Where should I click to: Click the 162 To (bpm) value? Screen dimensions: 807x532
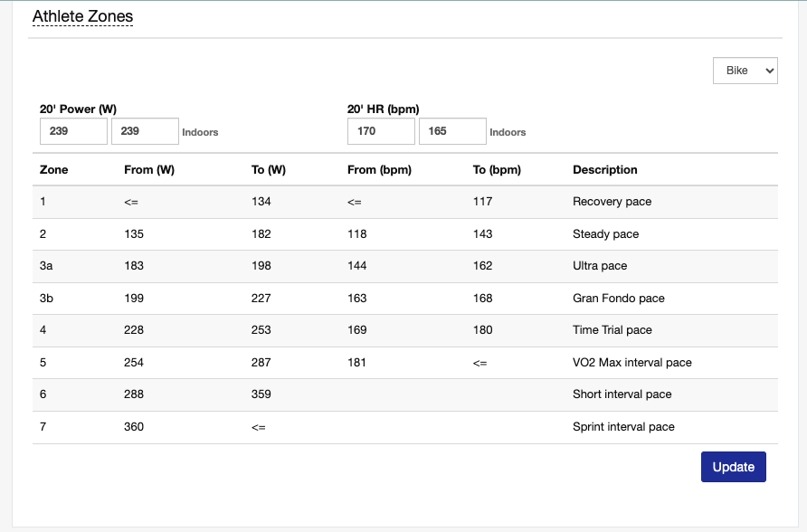pyautogui.click(x=483, y=266)
